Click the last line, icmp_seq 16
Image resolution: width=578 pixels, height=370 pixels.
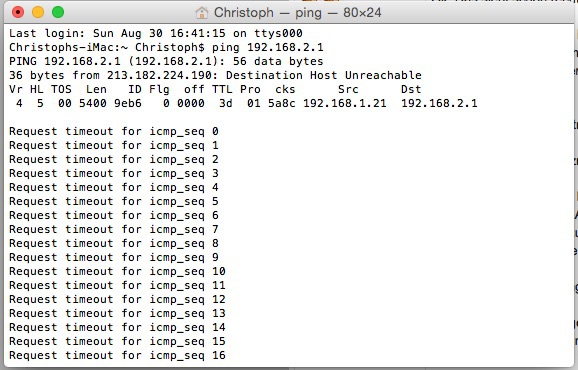117,356
